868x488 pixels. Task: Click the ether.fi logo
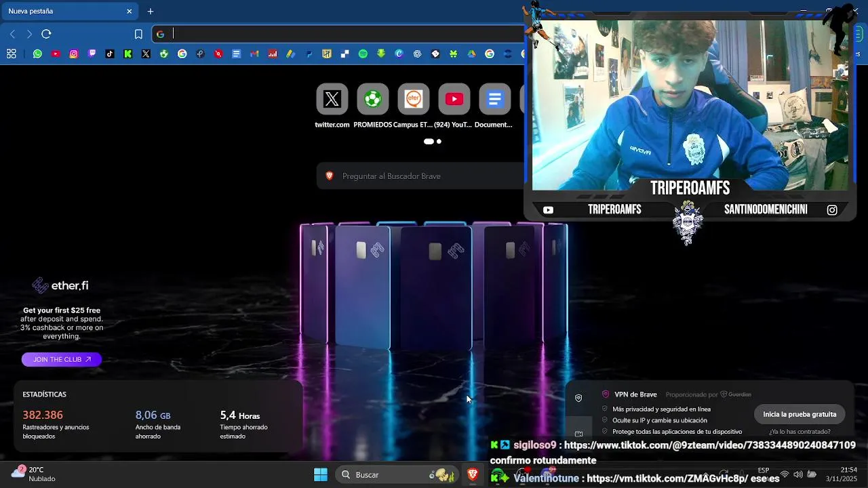(60, 285)
